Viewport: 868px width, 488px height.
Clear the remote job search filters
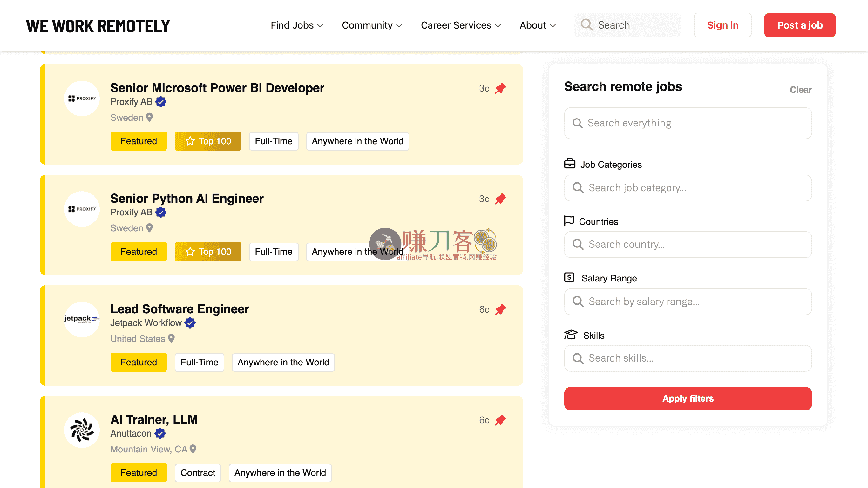801,90
